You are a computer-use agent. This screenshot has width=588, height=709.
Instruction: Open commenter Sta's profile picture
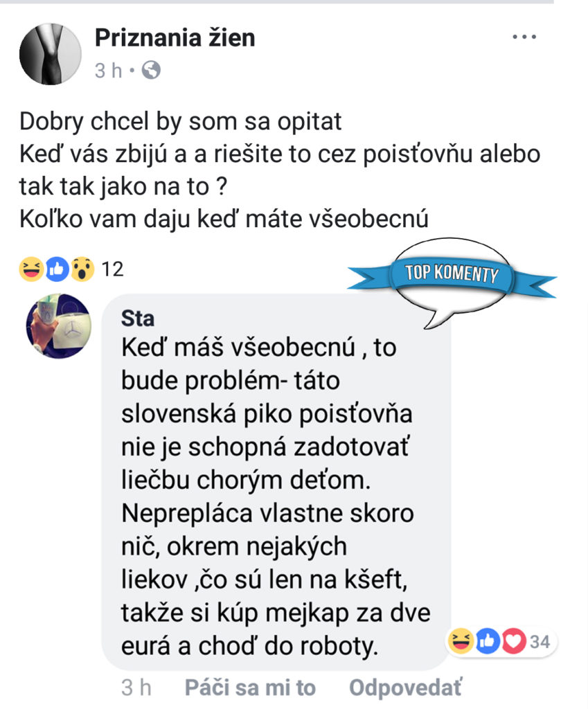[59, 326]
